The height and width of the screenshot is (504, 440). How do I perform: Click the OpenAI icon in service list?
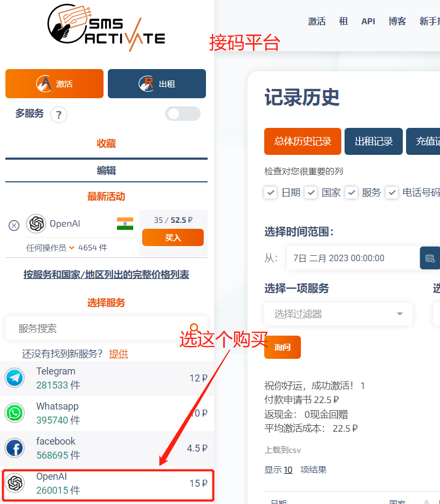point(15,483)
